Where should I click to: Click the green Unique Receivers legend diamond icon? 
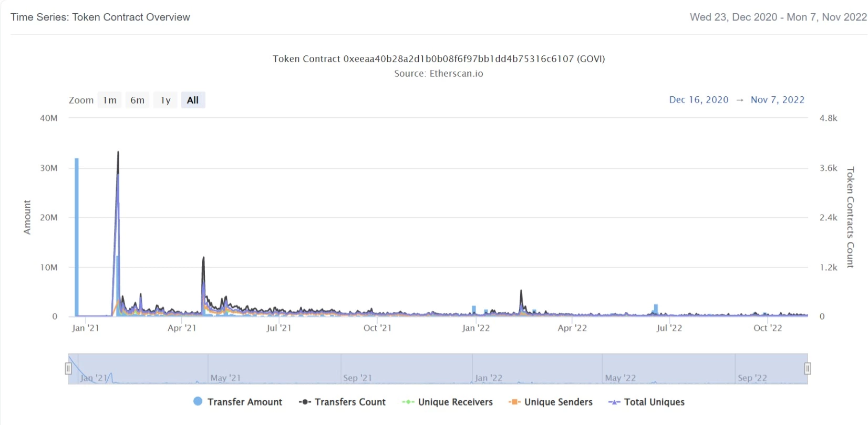click(x=408, y=402)
